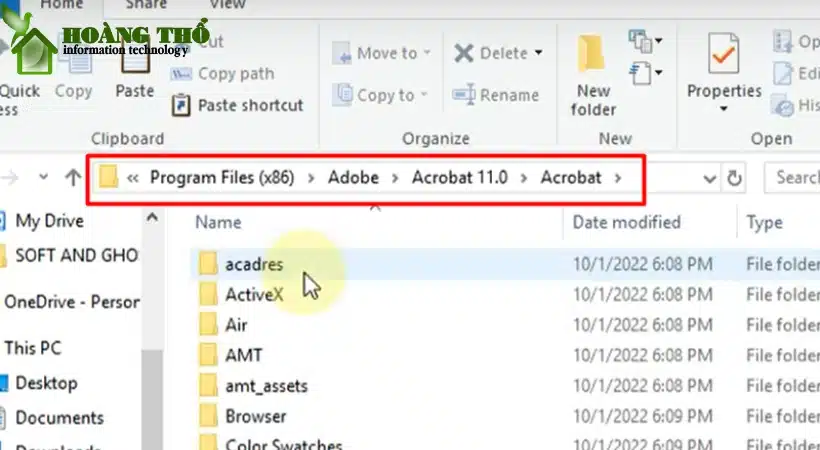The width and height of the screenshot is (820, 450).
Task: Open the New item dropdown icon
Action: (646, 41)
